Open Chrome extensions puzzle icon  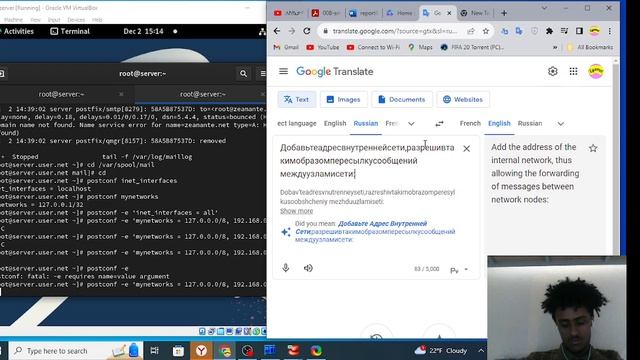[x=549, y=31]
